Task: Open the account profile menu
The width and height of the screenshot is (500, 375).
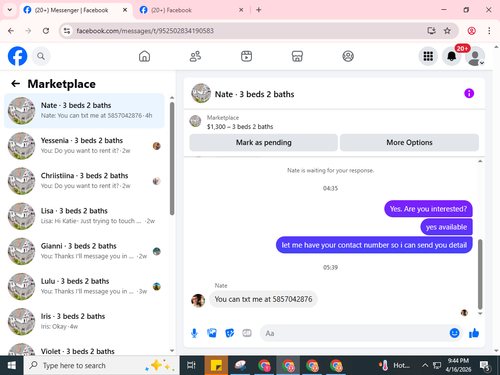Action: [x=475, y=56]
